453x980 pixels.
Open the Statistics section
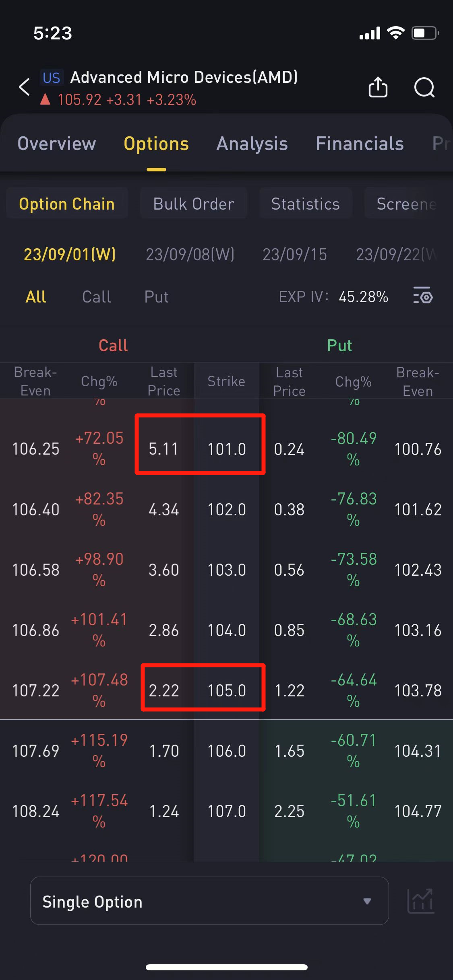coord(306,204)
